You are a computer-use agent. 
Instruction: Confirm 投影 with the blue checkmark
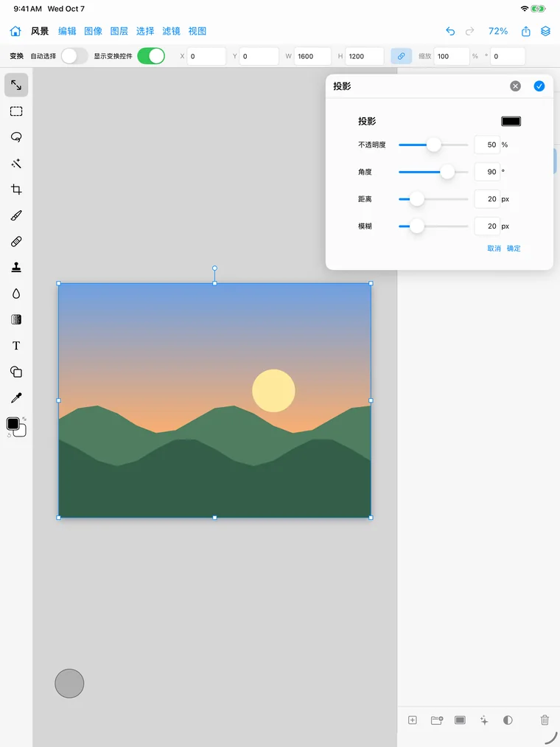(539, 86)
